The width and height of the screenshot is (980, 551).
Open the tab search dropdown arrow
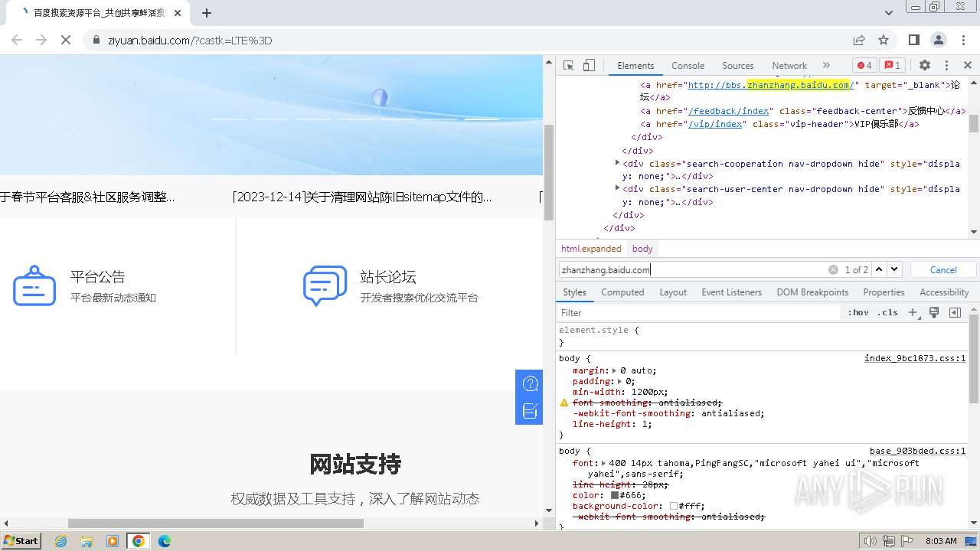coord(889,12)
